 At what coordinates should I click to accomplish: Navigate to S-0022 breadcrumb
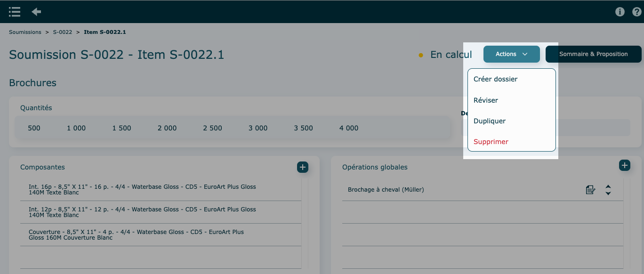[x=62, y=32]
